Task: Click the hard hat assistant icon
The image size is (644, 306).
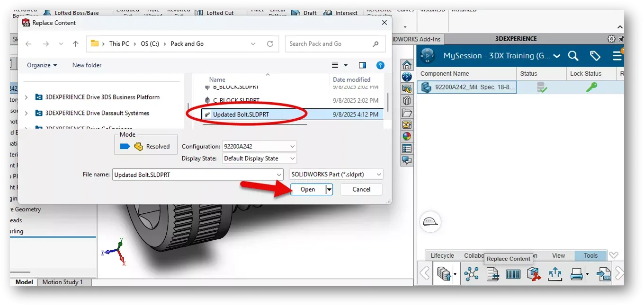Action: point(430,221)
